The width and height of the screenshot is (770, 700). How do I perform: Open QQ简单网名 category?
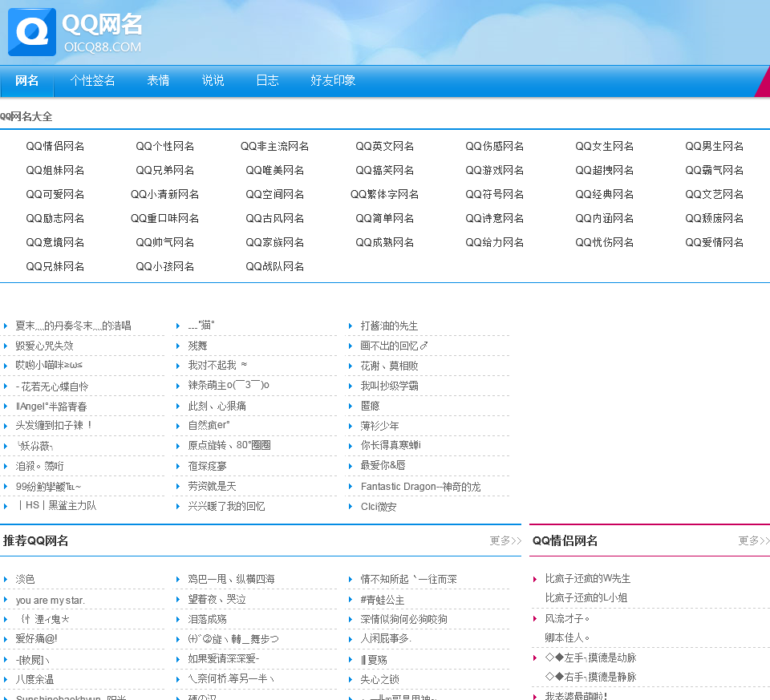tap(384, 218)
